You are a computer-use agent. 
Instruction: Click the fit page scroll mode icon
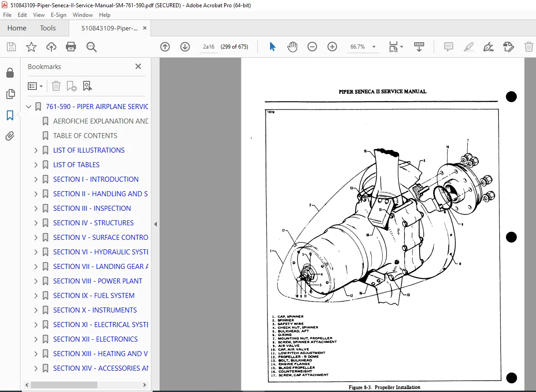coord(393,47)
